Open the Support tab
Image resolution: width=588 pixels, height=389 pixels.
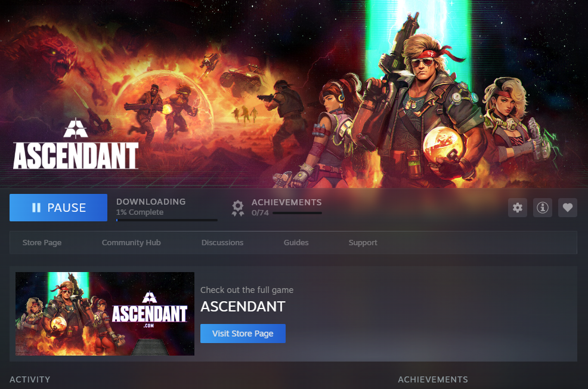363,243
